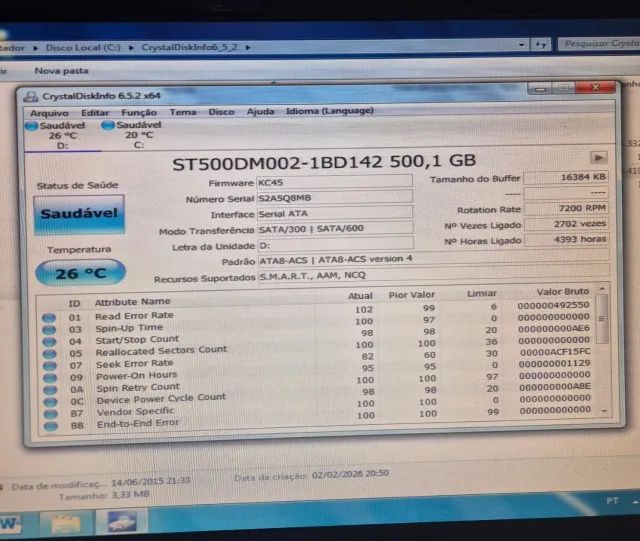Click the Modo Transferência field

point(335,228)
